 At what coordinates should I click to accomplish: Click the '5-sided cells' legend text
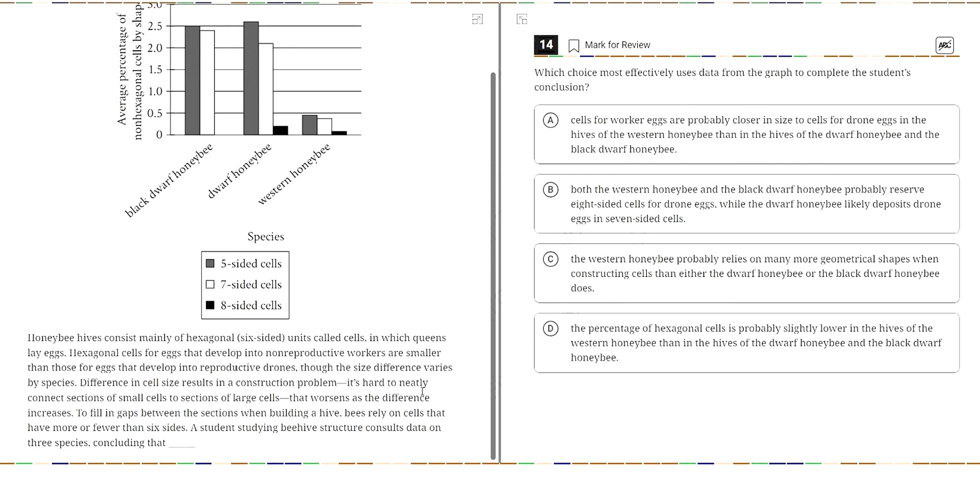(251, 263)
